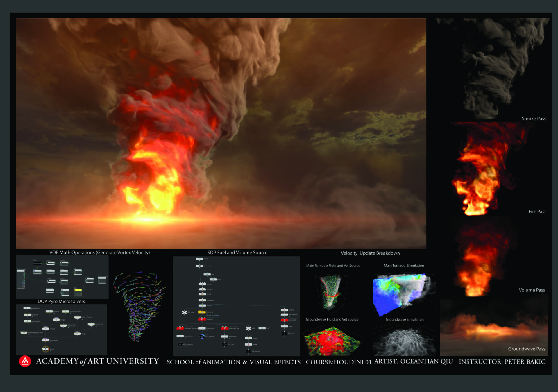
Task: Click the OUT_volume null node icon
Action: click(x=202, y=336)
